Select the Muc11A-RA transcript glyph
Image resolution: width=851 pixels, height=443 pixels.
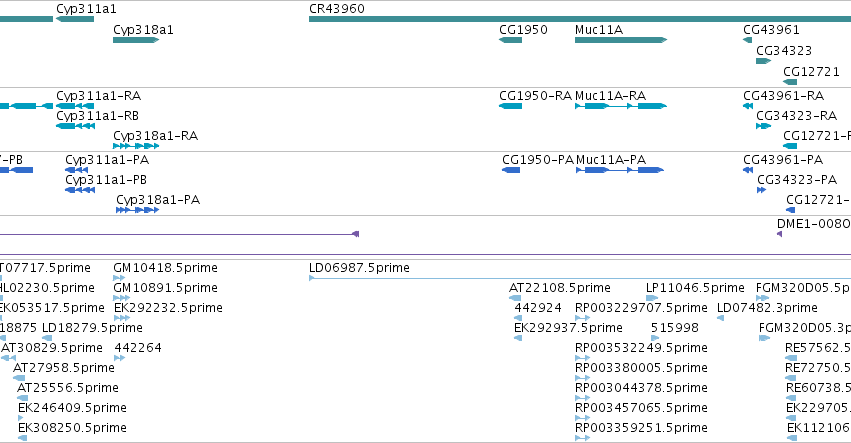pyautogui.click(x=621, y=106)
